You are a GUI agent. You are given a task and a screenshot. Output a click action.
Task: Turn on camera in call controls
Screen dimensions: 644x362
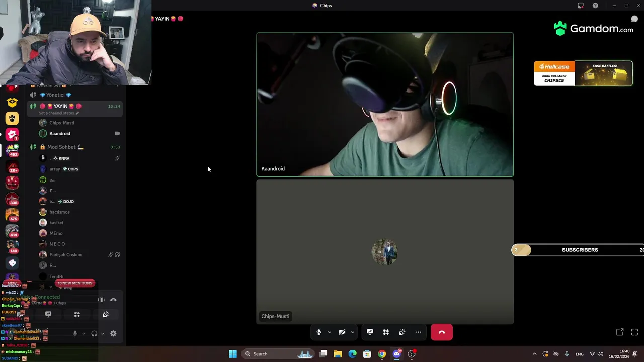click(x=342, y=332)
